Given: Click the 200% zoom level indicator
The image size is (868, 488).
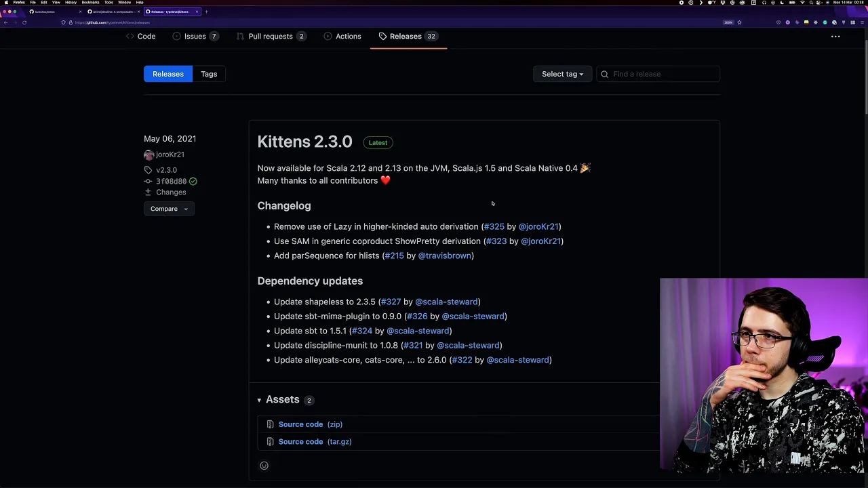Looking at the screenshot, I should coord(728,22).
